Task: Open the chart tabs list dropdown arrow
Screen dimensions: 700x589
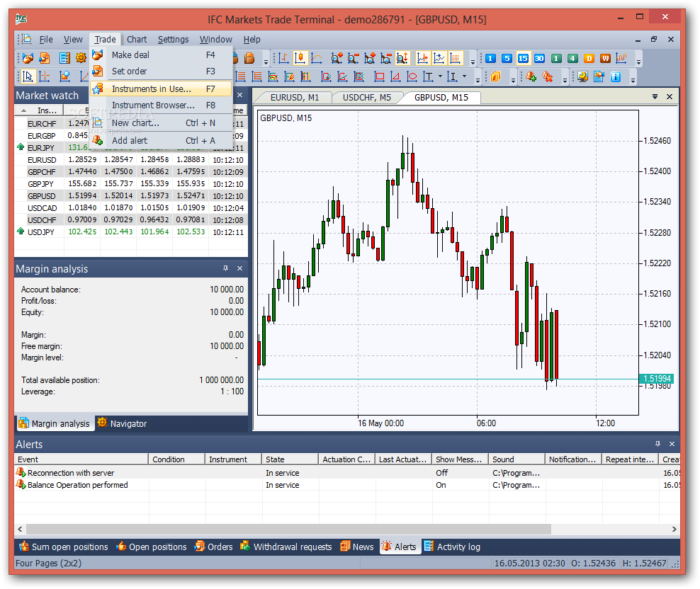Action: tap(655, 96)
